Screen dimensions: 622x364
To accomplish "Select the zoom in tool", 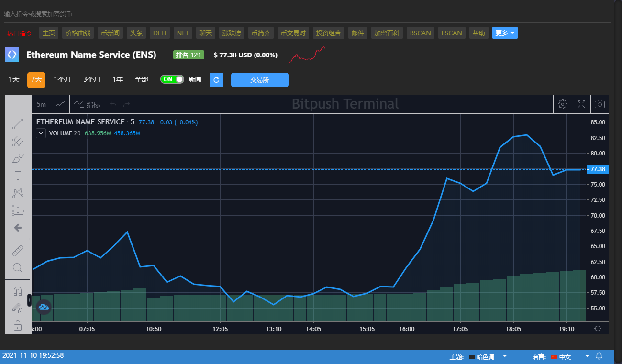I will [18, 267].
